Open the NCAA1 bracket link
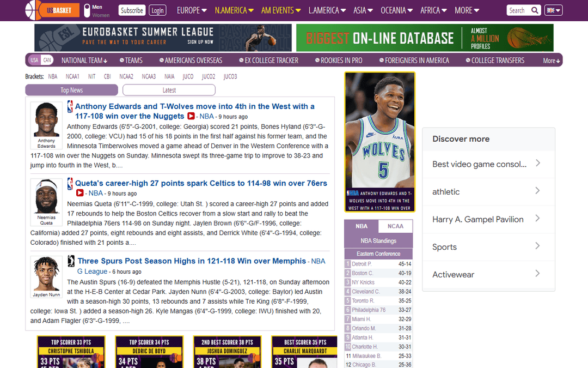The height and width of the screenshot is (368, 588). pyautogui.click(x=72, y=77)
